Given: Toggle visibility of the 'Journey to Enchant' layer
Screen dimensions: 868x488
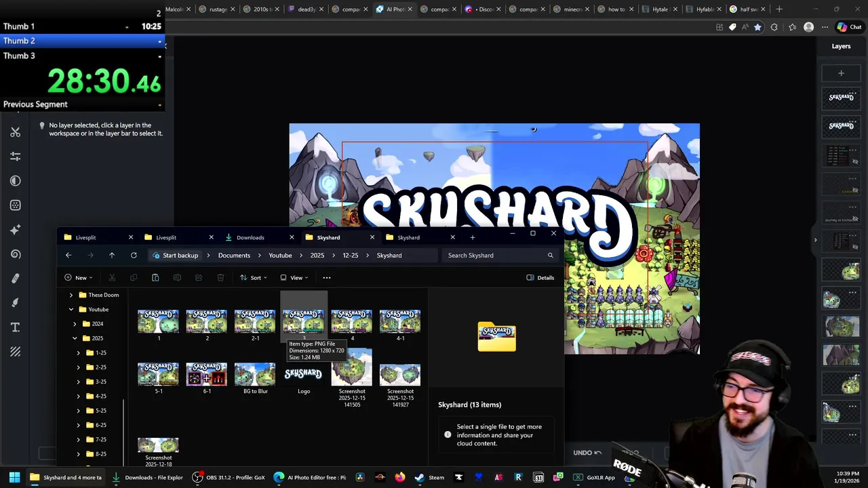Looking at the screenshot, I should (x=855, y=219).
